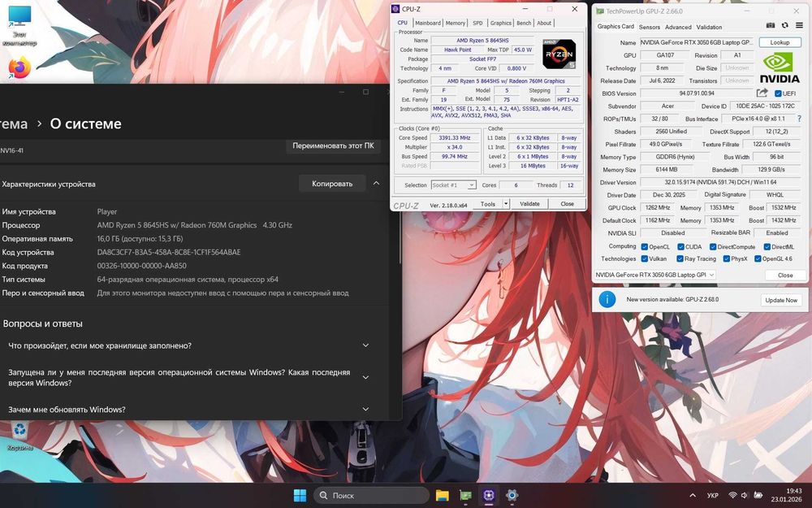Open the Bench tab in CPU-Z

tap(524, 23)
